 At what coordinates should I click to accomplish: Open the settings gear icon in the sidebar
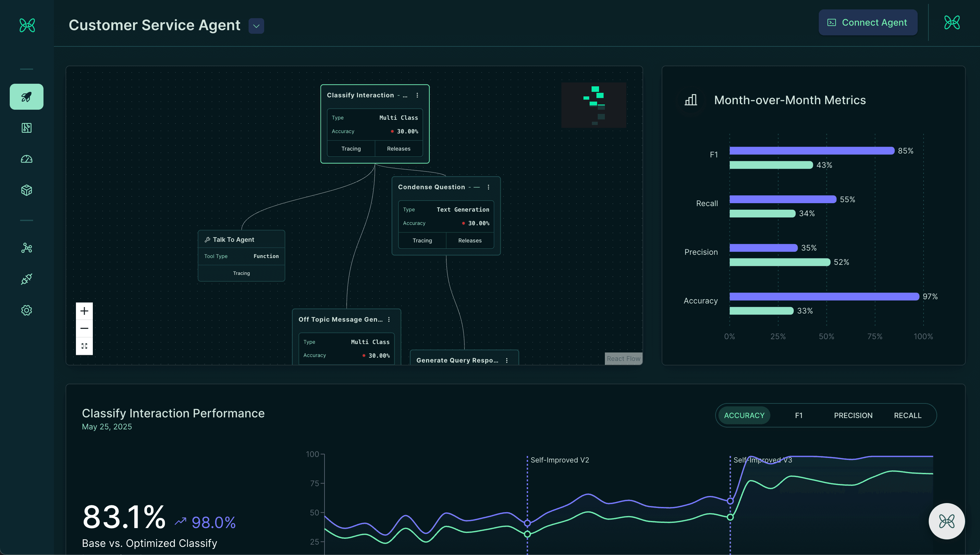click(26, 310)
